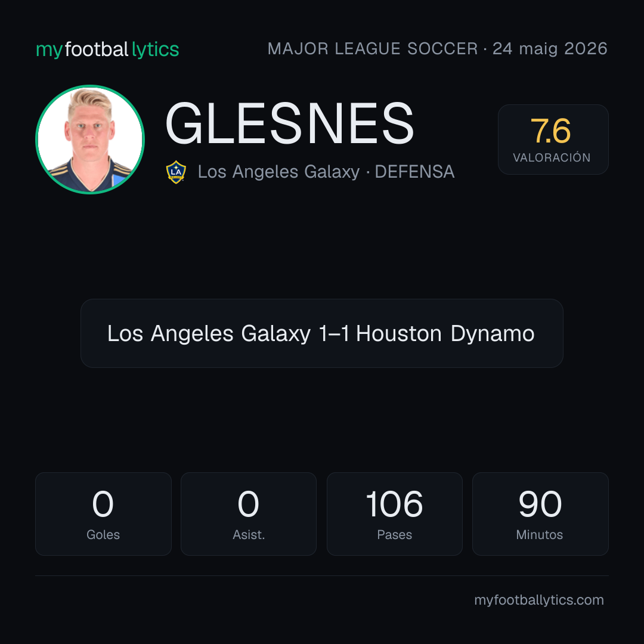The width and height of the screenshot is (644, 644).
Task: Click the 7.6 rating number
Action: point(550,131)
